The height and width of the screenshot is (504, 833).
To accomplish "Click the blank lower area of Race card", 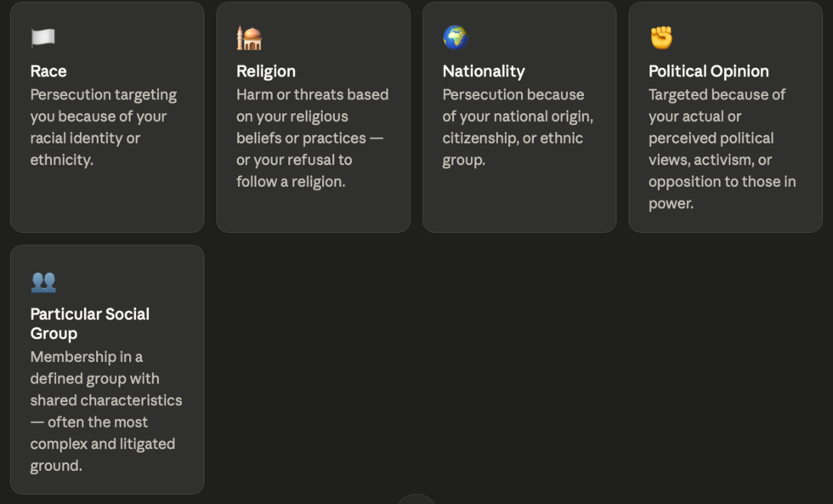I will coord(107,201).
